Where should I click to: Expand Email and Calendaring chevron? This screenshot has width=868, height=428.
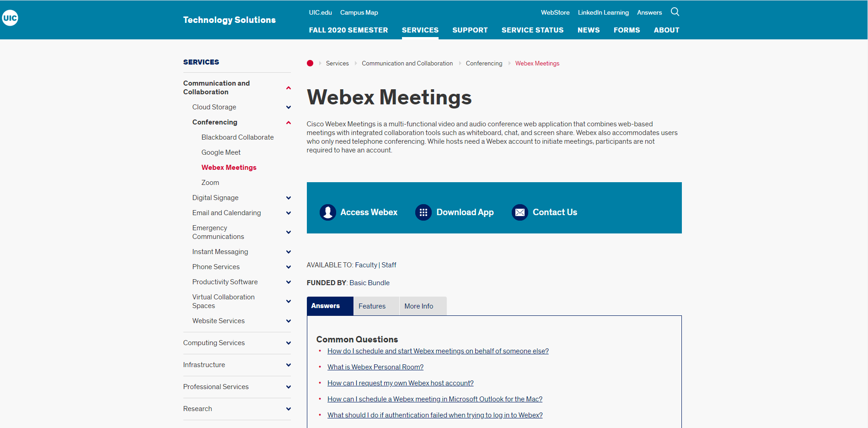(289, 213)
